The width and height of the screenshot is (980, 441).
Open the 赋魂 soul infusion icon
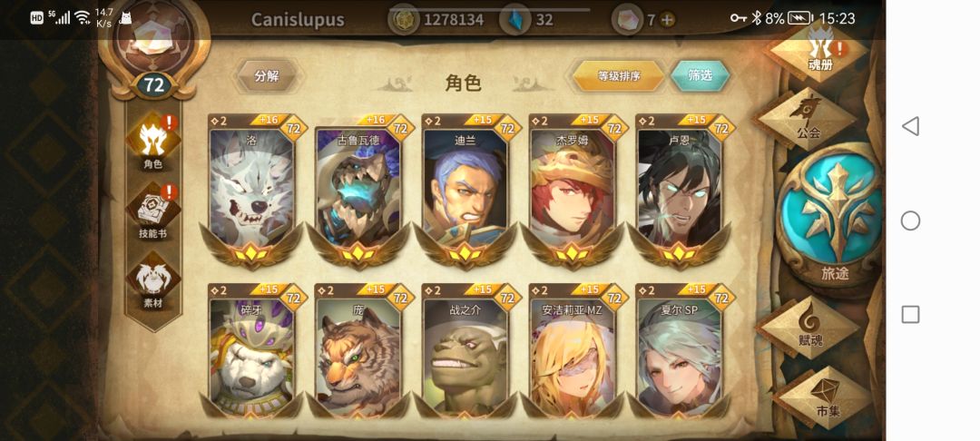(x=810, y=327)
